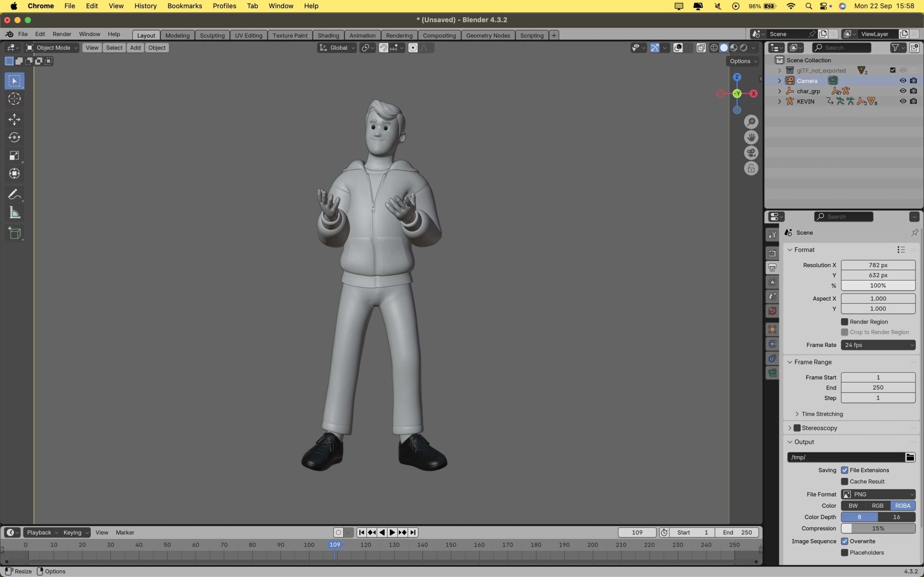
Task: Enable the Render Region checkbox
Action: tap(845, 321)
